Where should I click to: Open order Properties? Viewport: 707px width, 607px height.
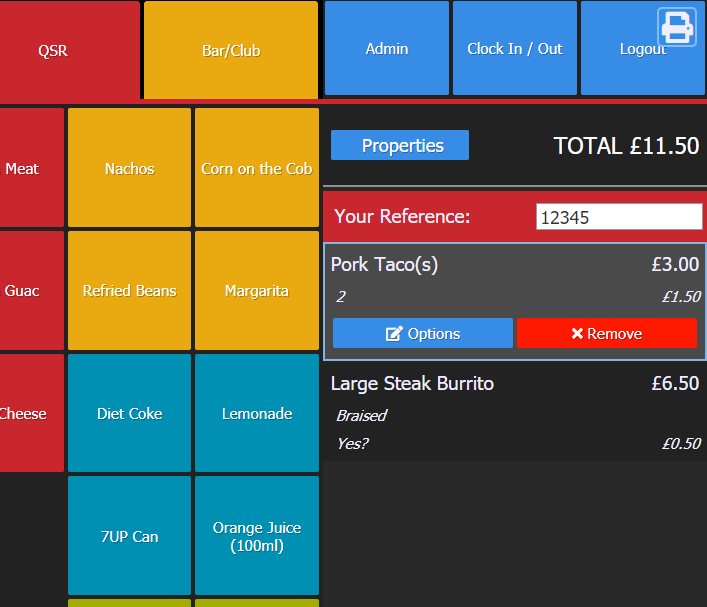(400, 145)
